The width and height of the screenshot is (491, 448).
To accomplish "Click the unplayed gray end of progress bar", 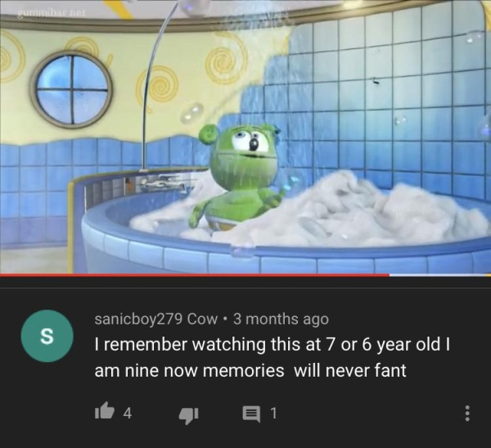I will pos(440,275).
